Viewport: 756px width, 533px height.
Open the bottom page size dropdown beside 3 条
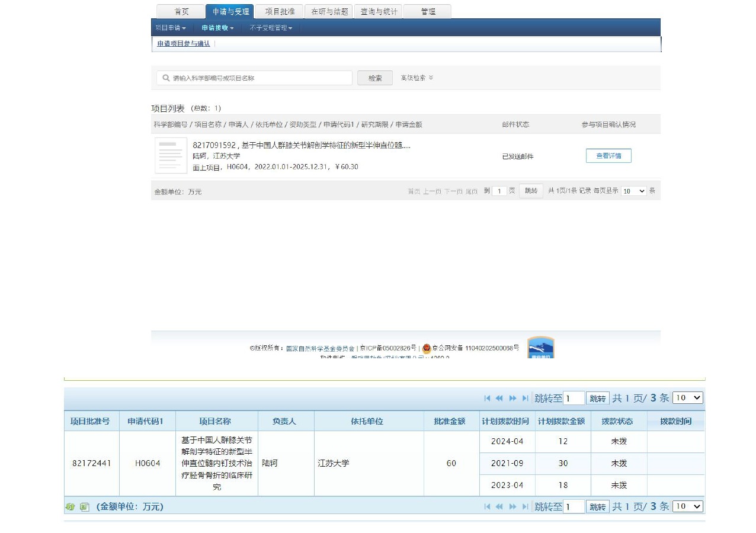tap(688, 506)
